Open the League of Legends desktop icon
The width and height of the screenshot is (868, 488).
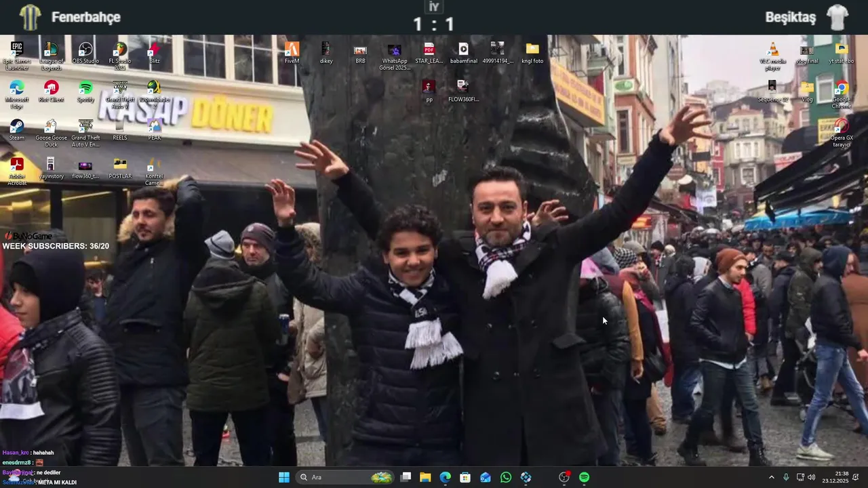pyautogui.click(x=52, y=55)
